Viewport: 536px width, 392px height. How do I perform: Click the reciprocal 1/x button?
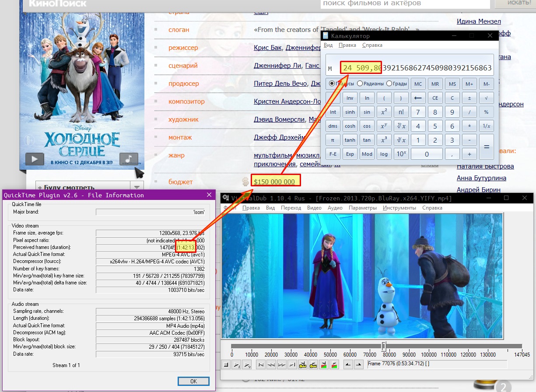[486, 126]
